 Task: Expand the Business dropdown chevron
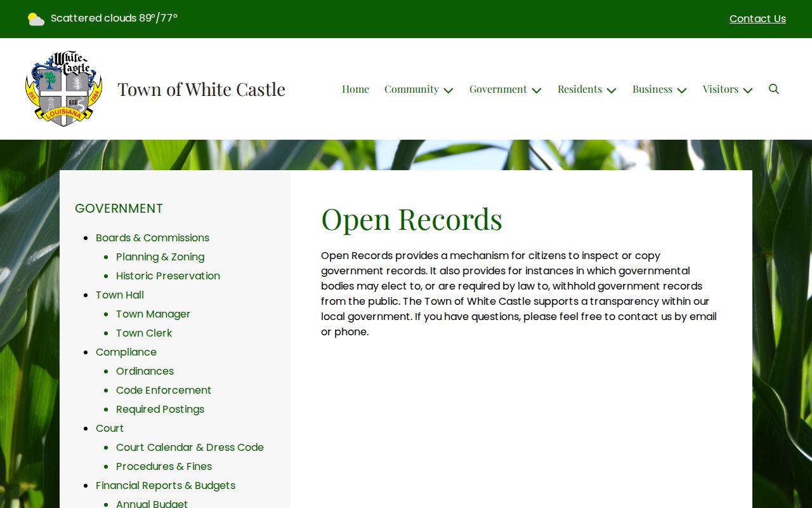pos(682,90)
